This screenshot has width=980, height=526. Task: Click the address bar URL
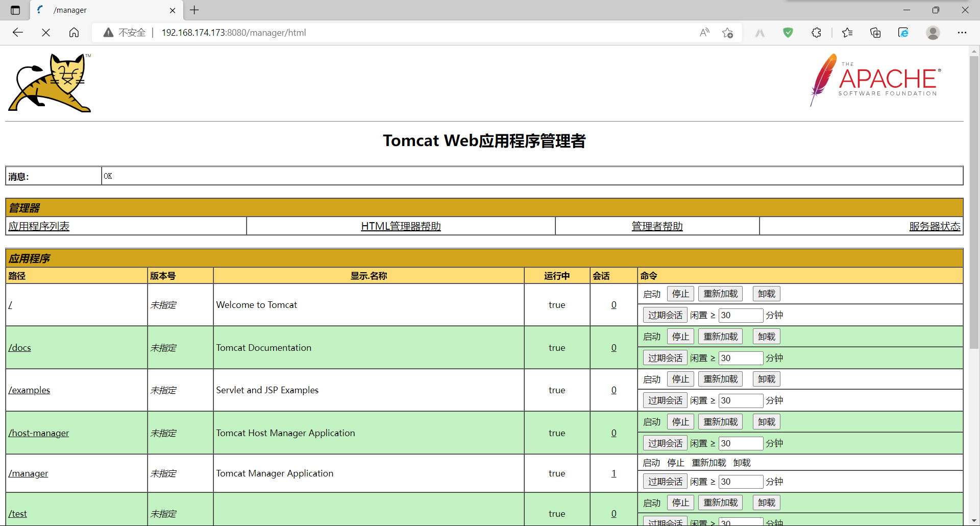pos(234,33)
